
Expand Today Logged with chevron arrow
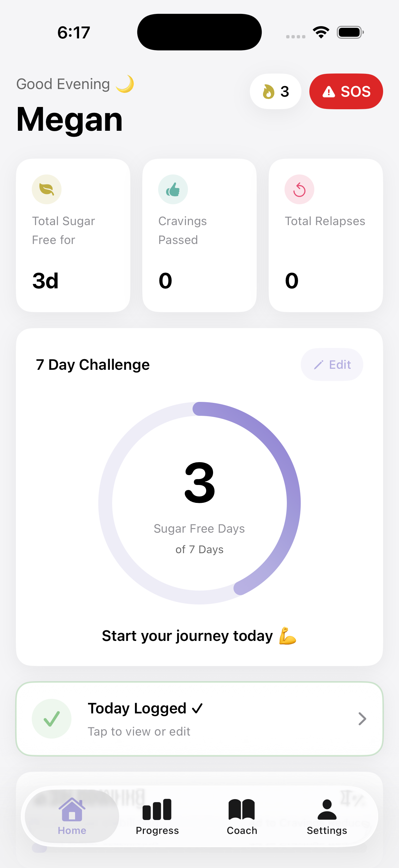pyautogui.click(x=362, y=718)
